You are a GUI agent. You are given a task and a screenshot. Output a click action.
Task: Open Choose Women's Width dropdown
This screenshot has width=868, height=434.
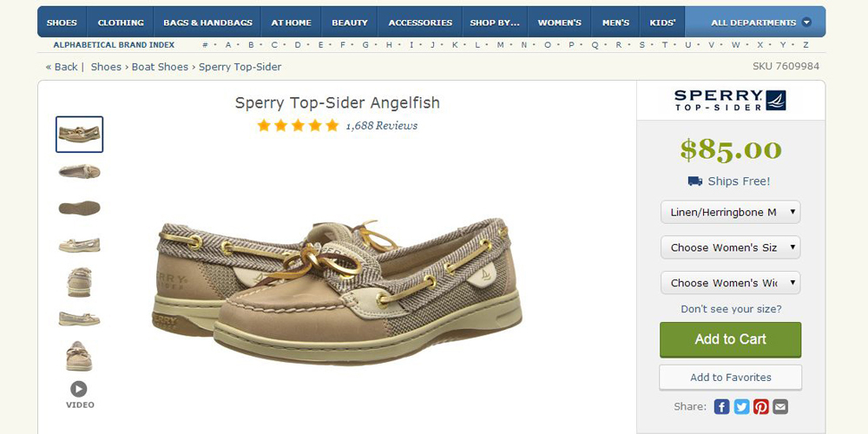pyautogui.click(x=730, y=283)
